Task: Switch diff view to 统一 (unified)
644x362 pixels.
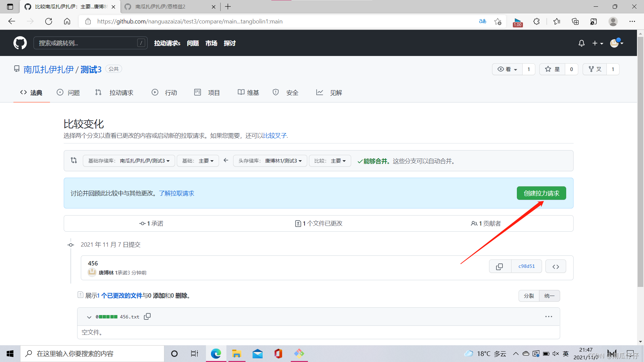Action: 549,296
